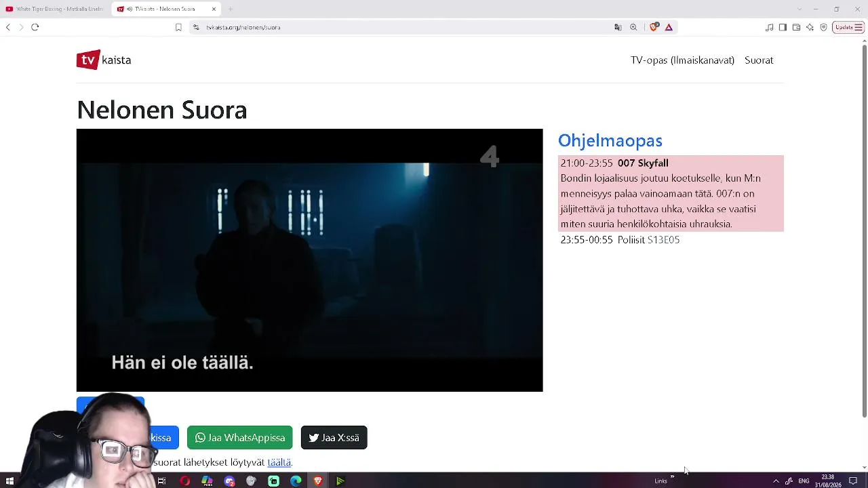Select the TVkaista - Nelonen Suora tab
This screenshot has width=868, height=488.
point(165,9)
